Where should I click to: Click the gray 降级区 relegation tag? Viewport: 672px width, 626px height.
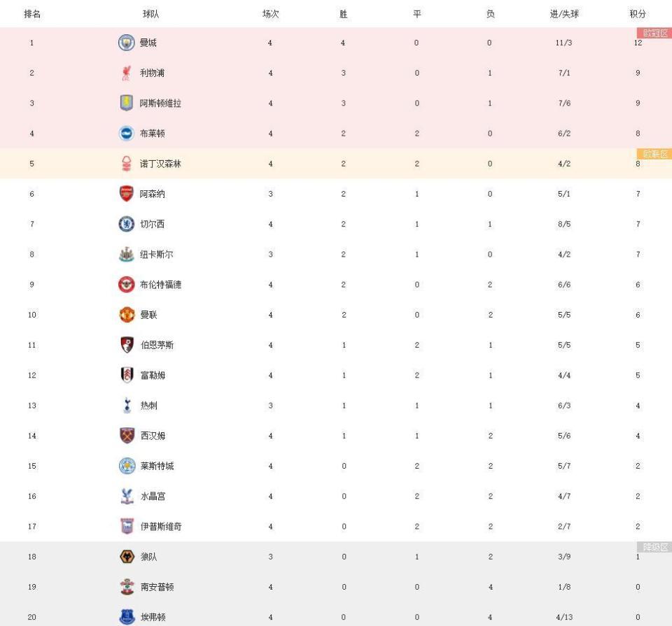[x=654, y=547]
